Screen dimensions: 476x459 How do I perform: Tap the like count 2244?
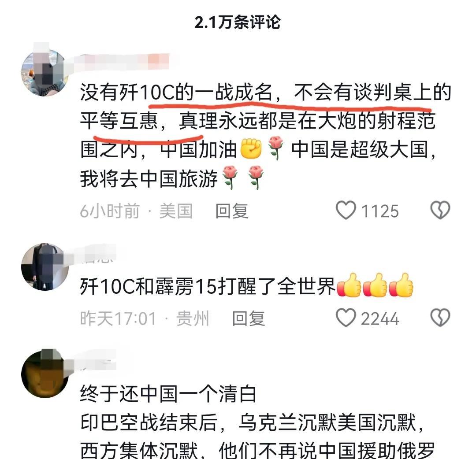(x=380, y=318)
